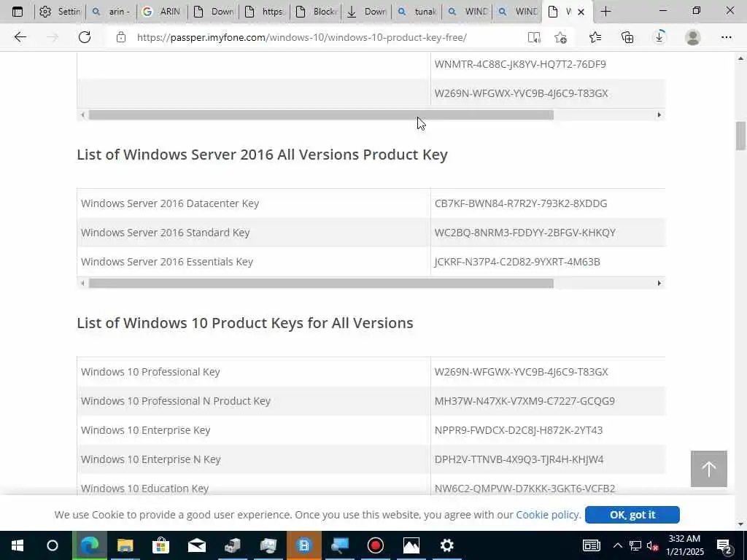Open Cortana circle in taskbar
The width and height of the screenshot is (747, 560).
coord(53,545)
